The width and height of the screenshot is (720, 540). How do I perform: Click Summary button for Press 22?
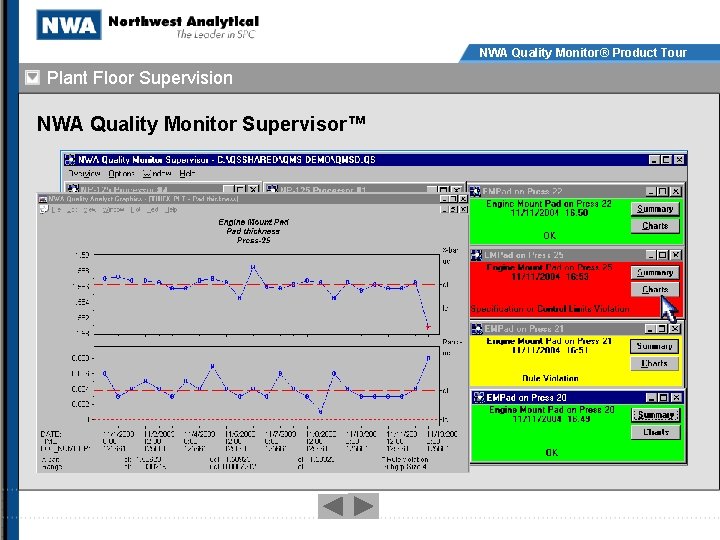pos(655,209)
